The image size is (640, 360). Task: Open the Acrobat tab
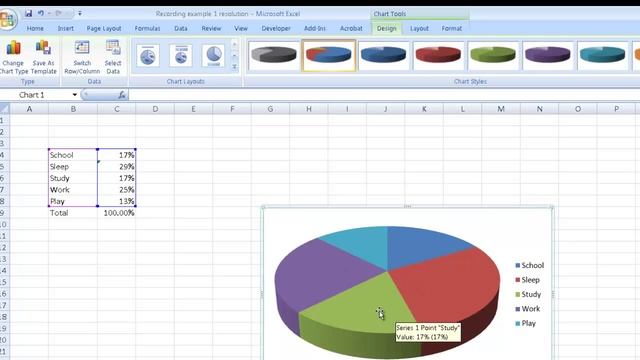tap(351, 28)
